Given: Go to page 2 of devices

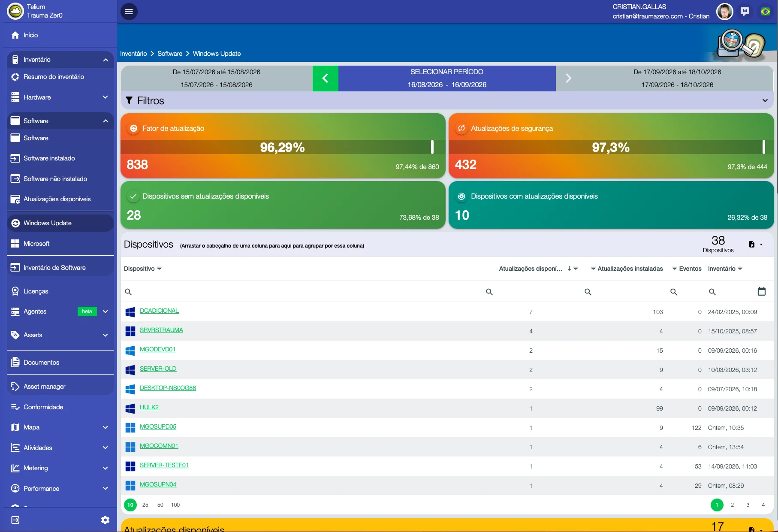Looking at the screenshot, I should (733, 505).
